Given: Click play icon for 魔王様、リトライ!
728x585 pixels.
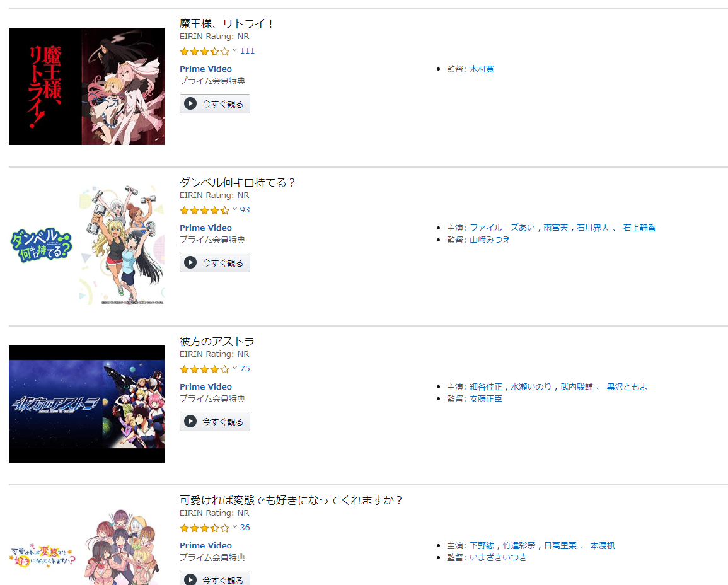Looking at the screenshot, I should pos(190,104).
